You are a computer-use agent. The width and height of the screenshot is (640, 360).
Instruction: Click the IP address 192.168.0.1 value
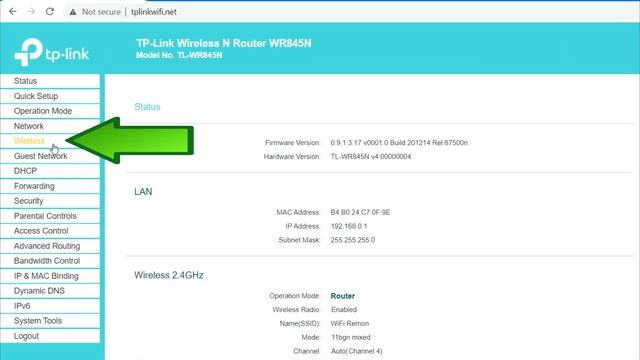coord(349,226)
